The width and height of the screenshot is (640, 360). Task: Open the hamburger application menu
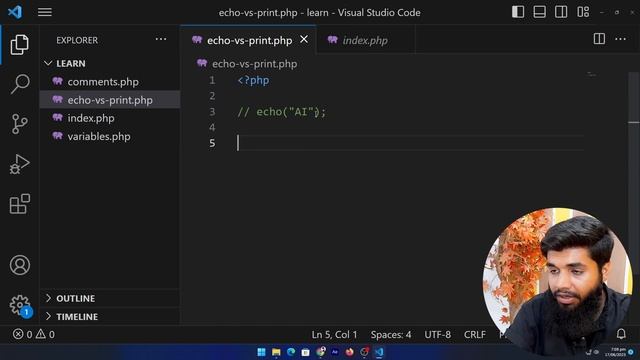(45, 12)
